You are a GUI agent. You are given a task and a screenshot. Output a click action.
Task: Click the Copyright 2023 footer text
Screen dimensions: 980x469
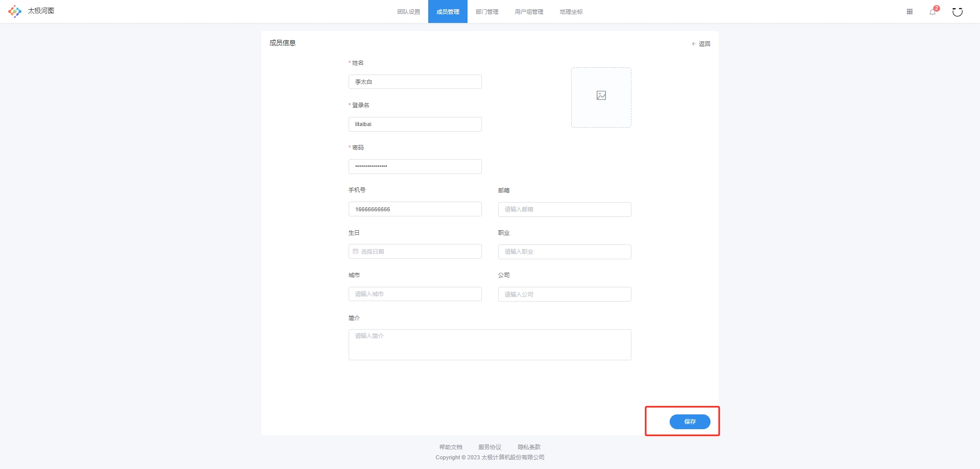490,457
